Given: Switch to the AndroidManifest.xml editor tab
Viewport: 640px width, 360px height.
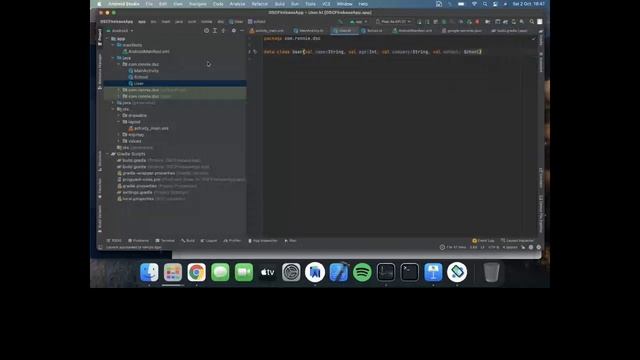Looking at the screenshot, I should coord(412,31).
